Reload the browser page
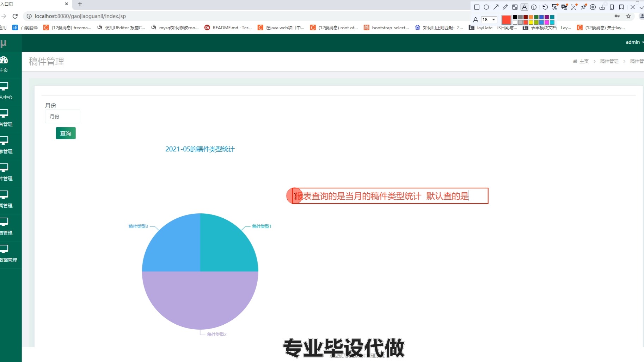This screenshot has height=362, width=644. click(15, 16)
